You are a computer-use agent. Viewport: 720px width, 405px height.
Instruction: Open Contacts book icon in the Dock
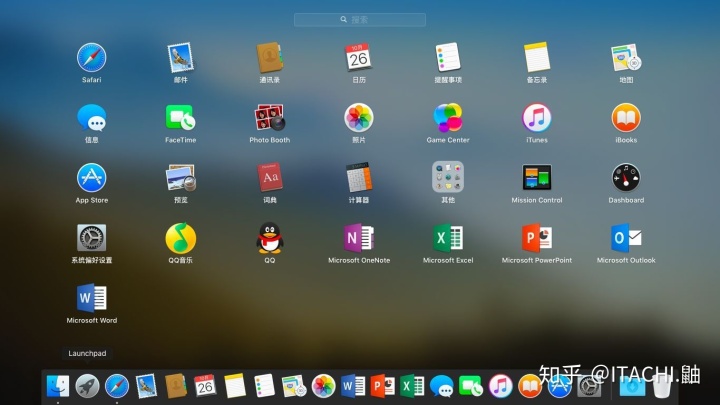click(176, 386)
